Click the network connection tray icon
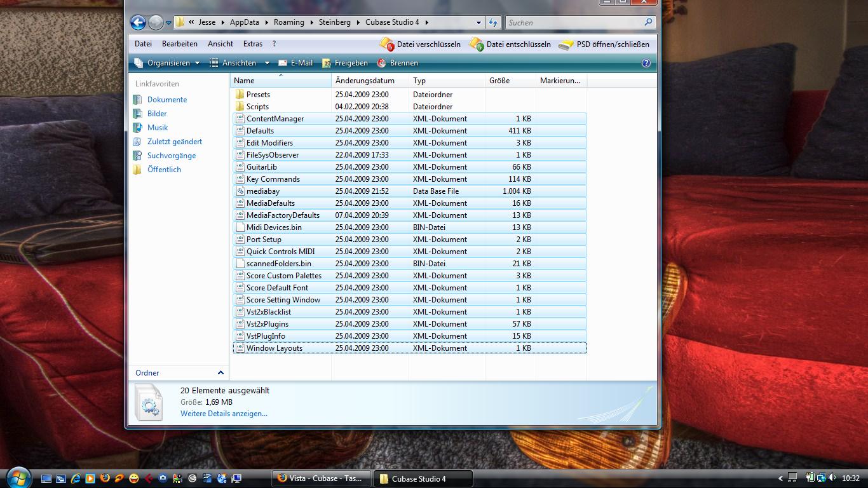The image size is (868, 488). [822, 478]
